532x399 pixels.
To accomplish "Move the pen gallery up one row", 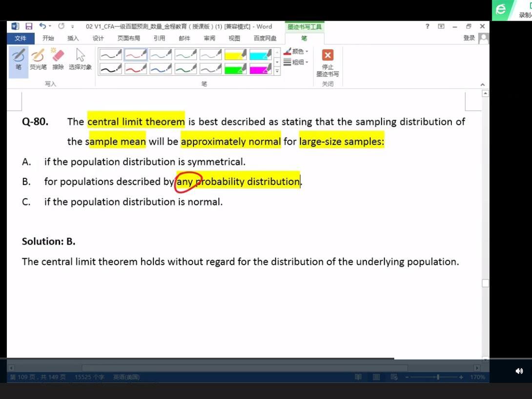I will coord(277,52).
